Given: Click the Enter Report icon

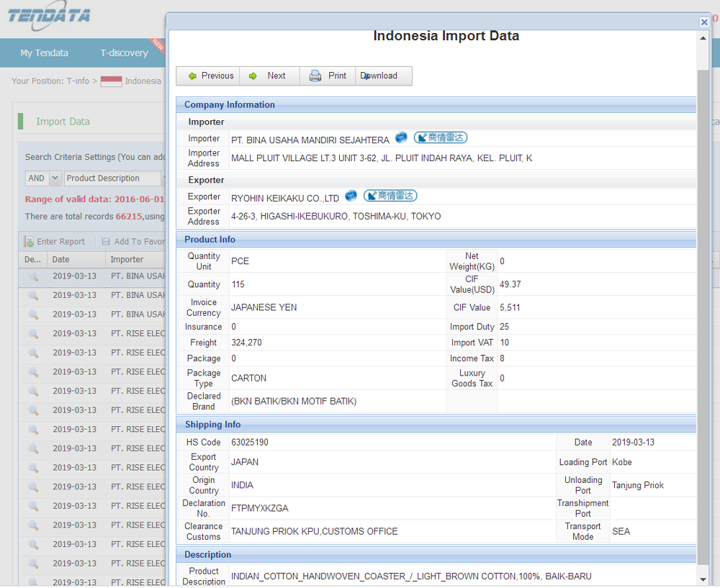Looking at the screenshot, I should 29,242.
